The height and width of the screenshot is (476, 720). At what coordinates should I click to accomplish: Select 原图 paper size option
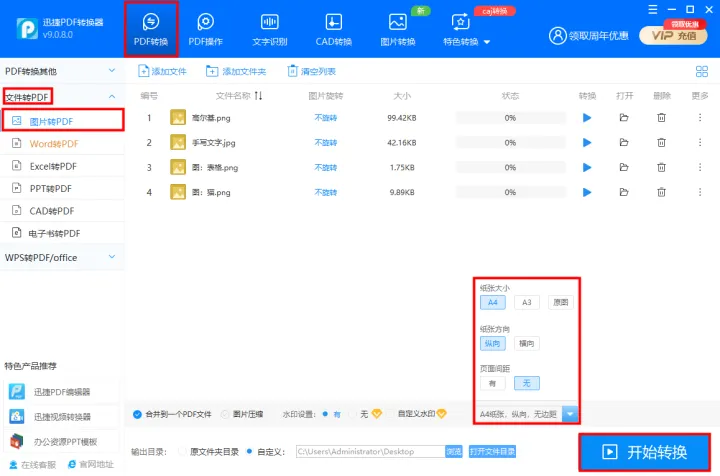(561, 302)
